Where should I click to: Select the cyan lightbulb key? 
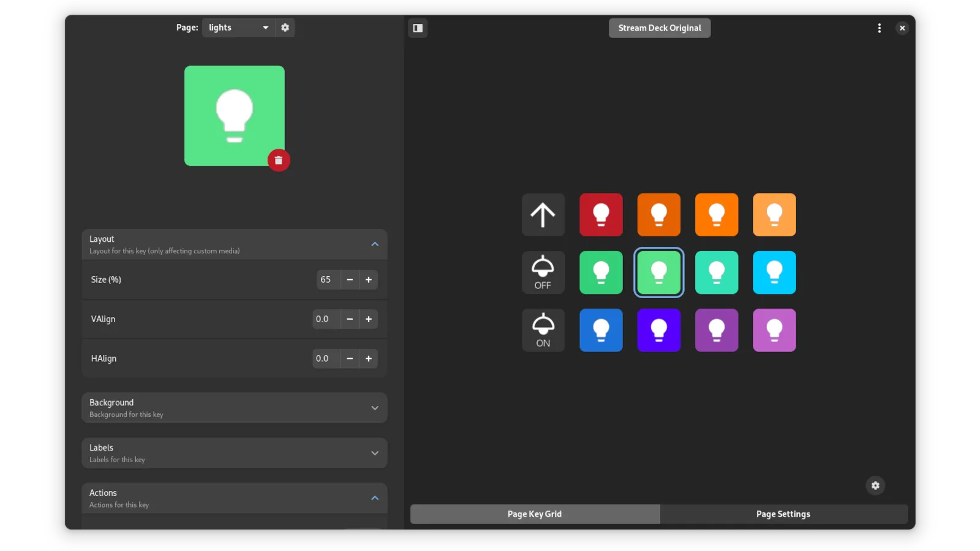click(x=774, y=272)
